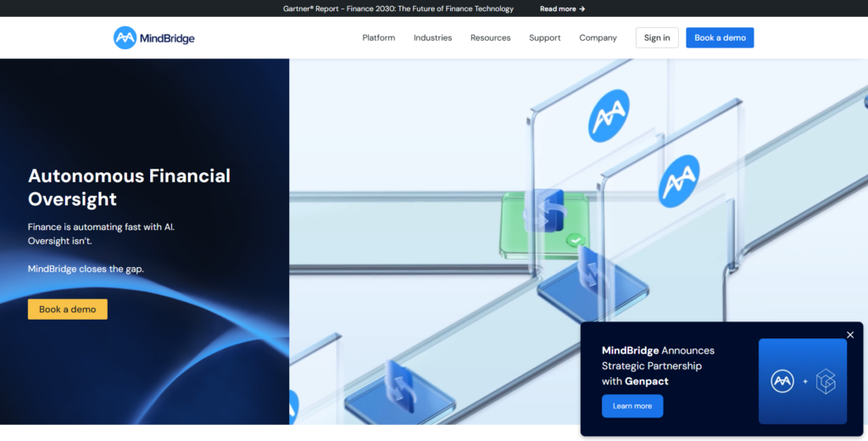Click the Sign in button
The height and width of the screenshot is (441, 868).
(657, 37)
